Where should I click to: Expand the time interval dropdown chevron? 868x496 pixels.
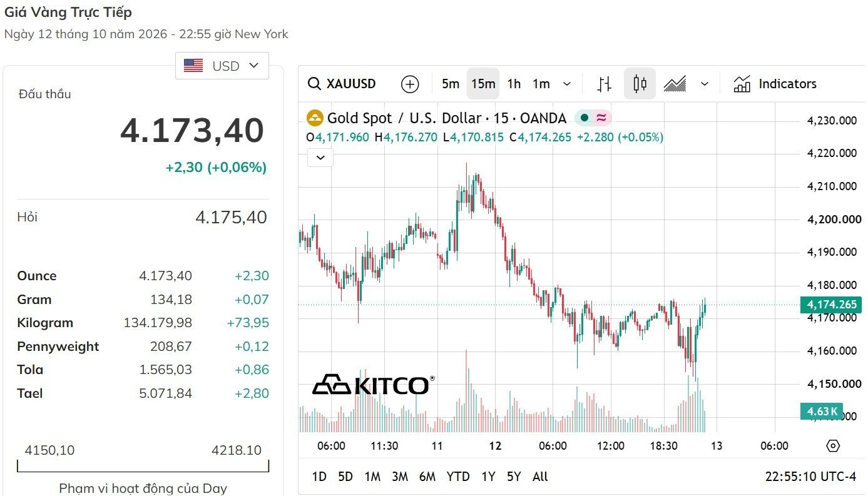click(x=567, y=84)
